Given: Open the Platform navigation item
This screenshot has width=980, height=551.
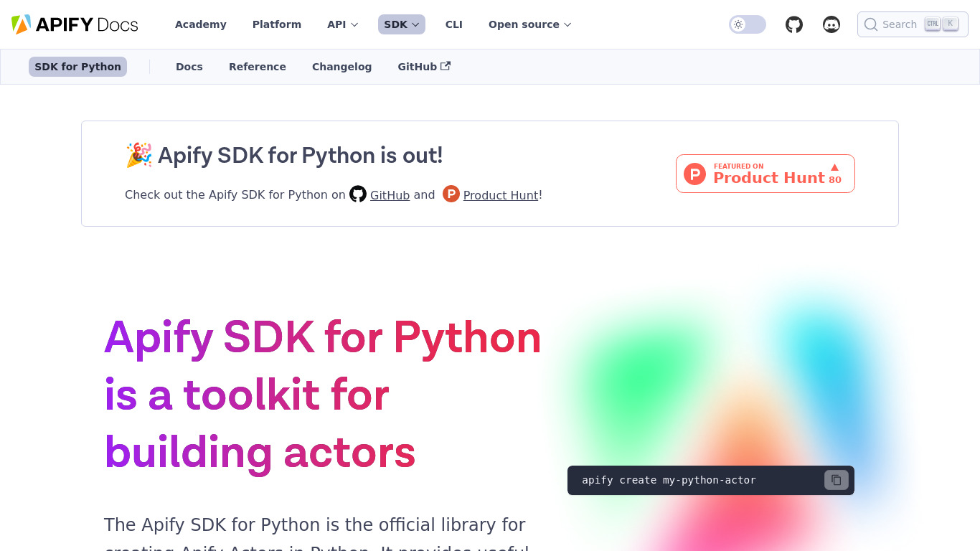Looking at the screenshot, I should [277, 24].
